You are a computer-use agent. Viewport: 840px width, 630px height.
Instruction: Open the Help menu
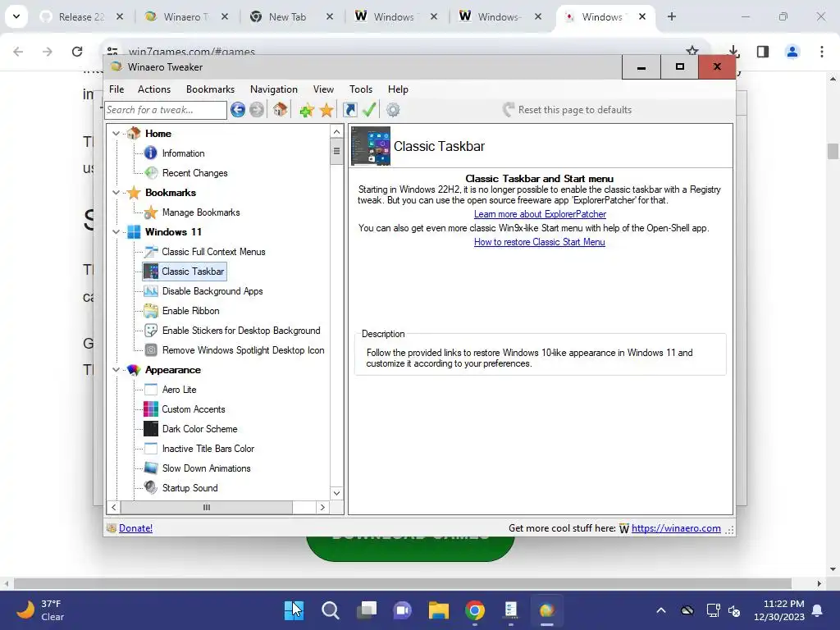(398, 89)
